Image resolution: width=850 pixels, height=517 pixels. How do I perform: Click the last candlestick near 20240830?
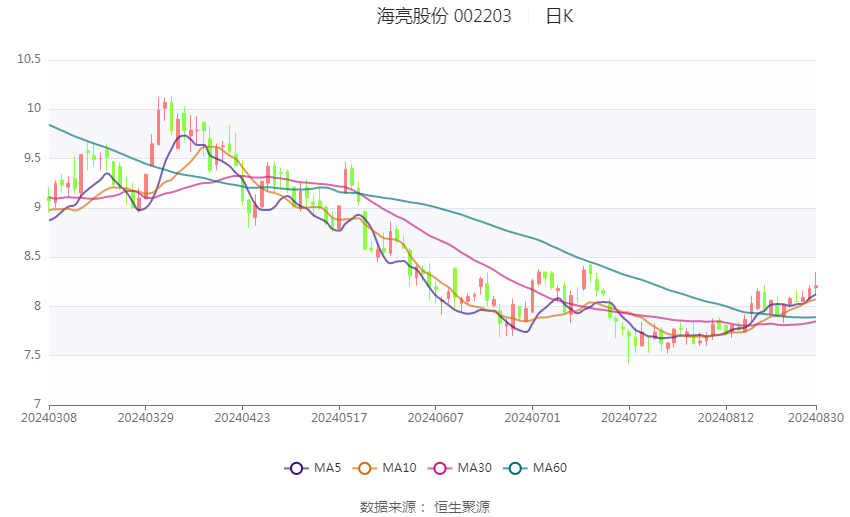pos(815,285)
